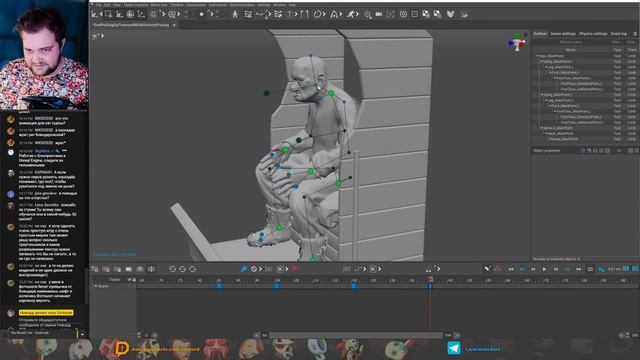The image size is (640, 360).
Task: Toggle the loop playback button
Action: [590, 269]
